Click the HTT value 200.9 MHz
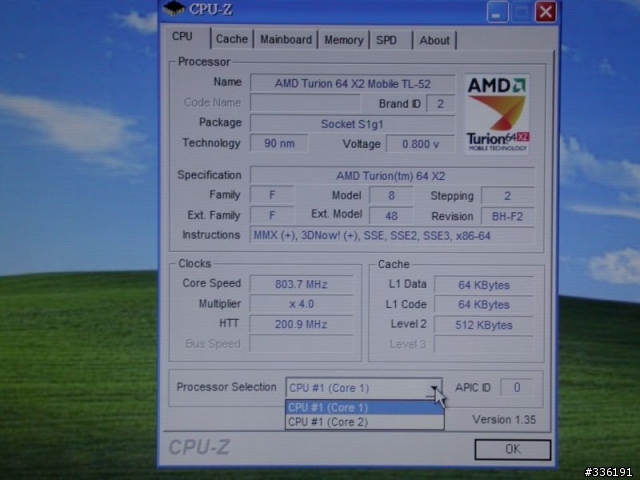Viewport: 640px width, 480px height. pyautogui.click(x=301, y=324)
